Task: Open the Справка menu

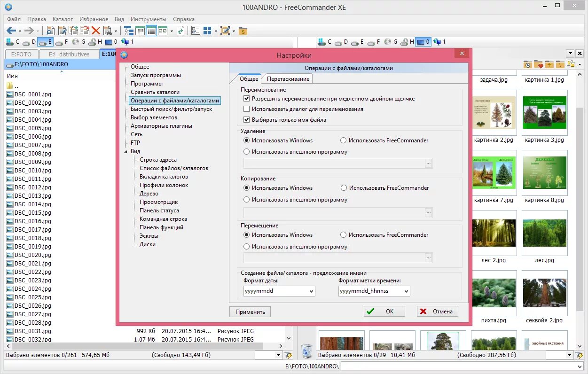Action: 184,19
